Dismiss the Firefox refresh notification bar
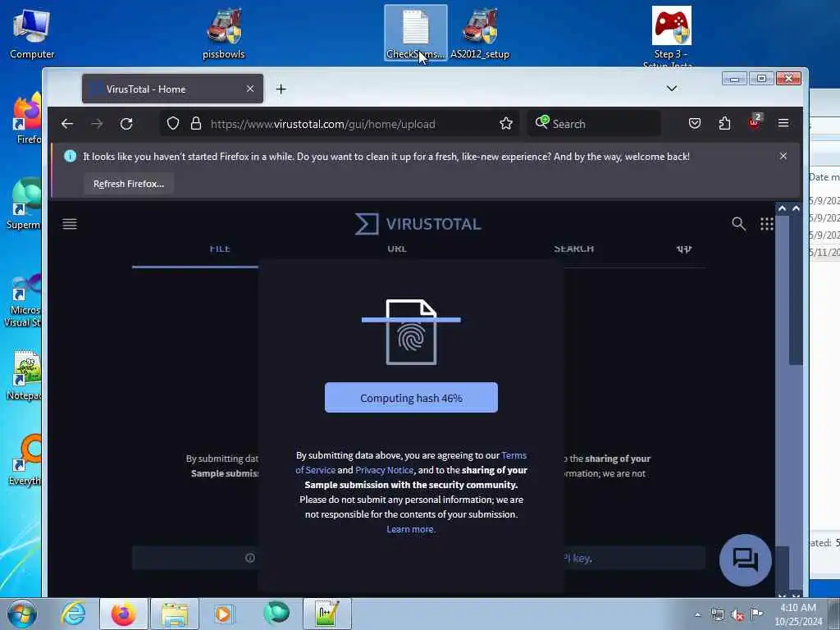Viewport: 840px width, 630px height. (783, 156)
